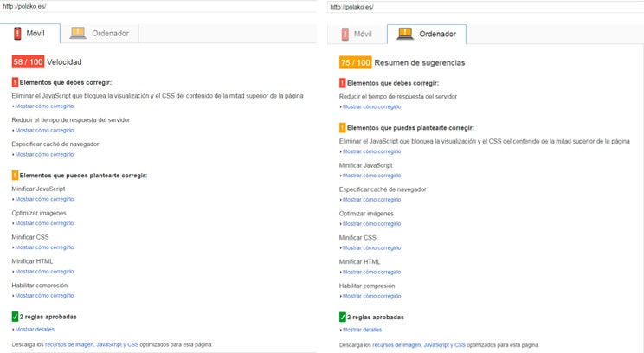This screenshot has width=644, height=353.
Task: Click the red exclamation icon in the 75/100 report
Action: 343,83
